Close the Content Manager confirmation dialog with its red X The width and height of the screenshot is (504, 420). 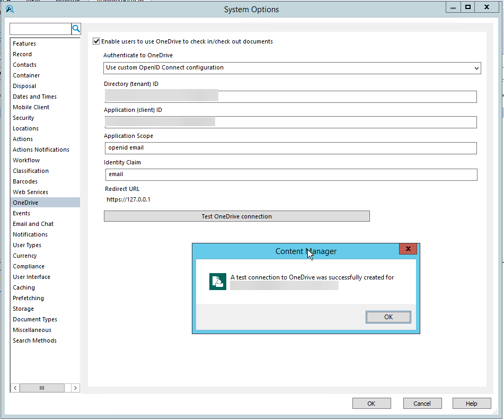(x=408, y=249)
